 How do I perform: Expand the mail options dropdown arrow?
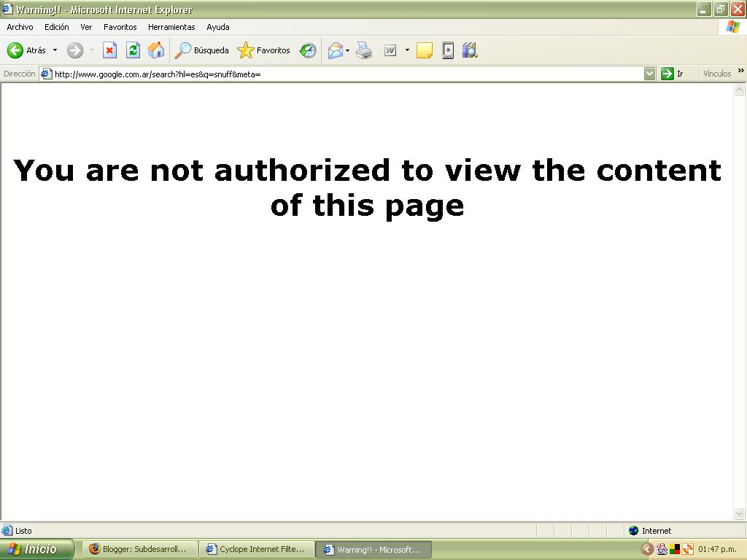[x=348, y=50]
